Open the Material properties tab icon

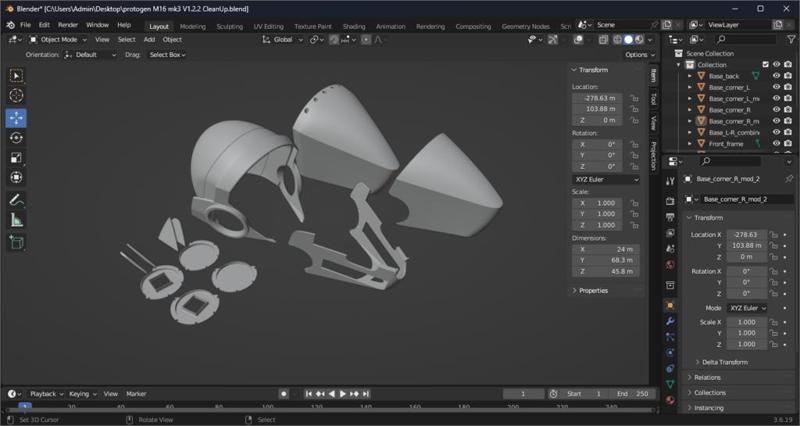tap(670, 400)
